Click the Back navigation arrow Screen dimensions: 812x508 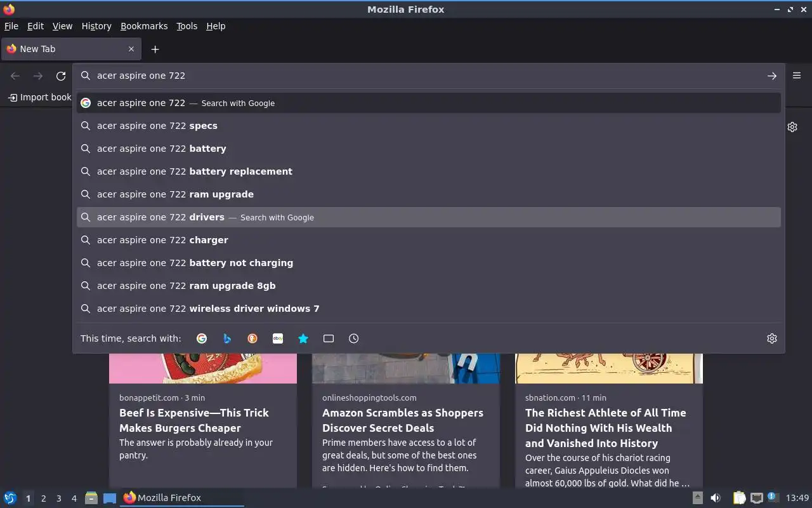15,76
